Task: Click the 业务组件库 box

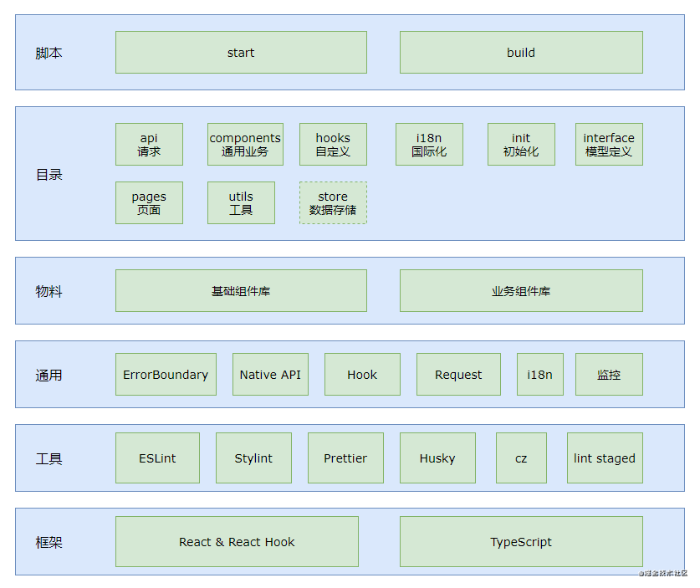Action: point(521,290)
